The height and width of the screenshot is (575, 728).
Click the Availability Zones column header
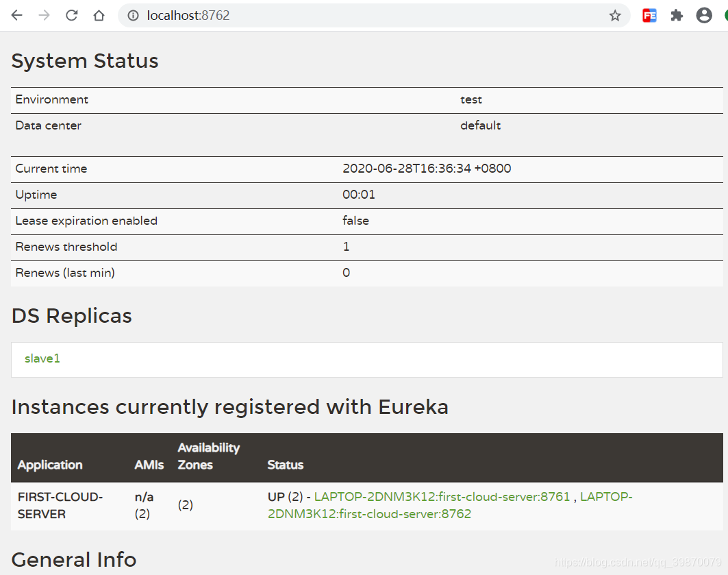[x=208, y=456]
